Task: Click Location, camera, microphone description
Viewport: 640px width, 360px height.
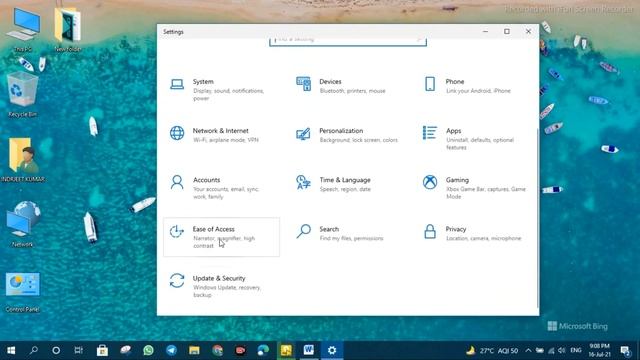Action: (x=483, y=238)
